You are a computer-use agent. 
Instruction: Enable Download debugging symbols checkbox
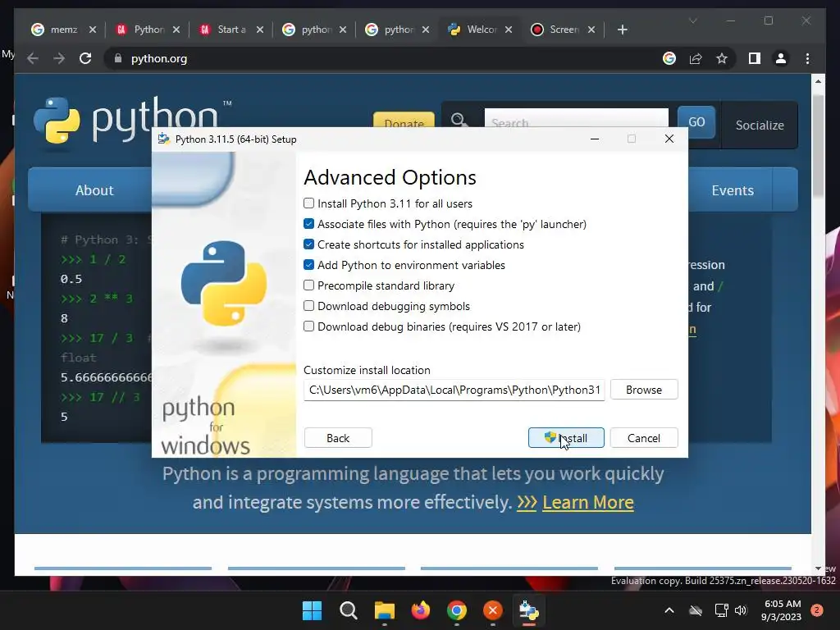point(308,306)
